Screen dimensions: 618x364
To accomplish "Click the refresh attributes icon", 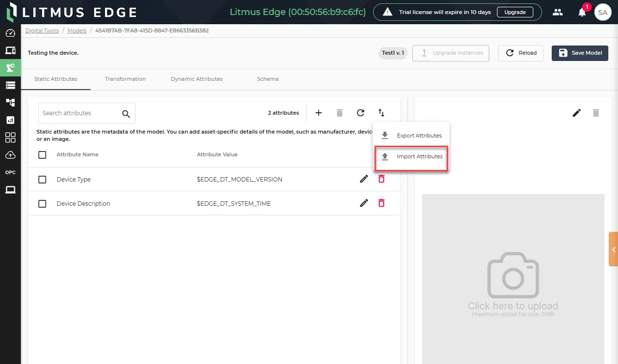I will coord(361,113).
